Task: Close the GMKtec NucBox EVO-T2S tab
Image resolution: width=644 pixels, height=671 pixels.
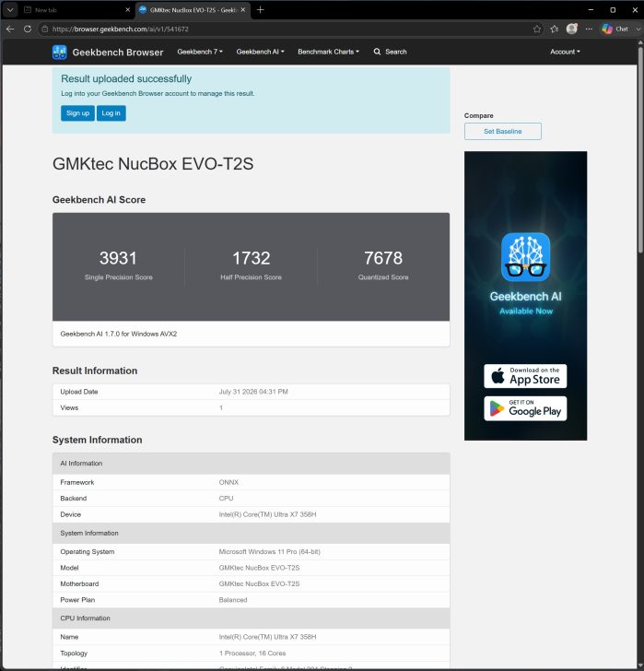Action: (x=243, y=9)
